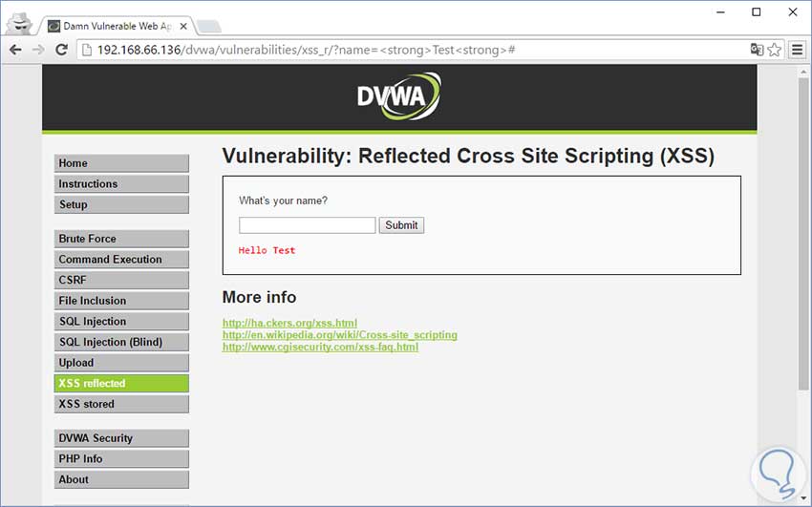Screen dimensions: 812x507
Task: Select File Inclusion in sidebar
Action: coord(121,301)
